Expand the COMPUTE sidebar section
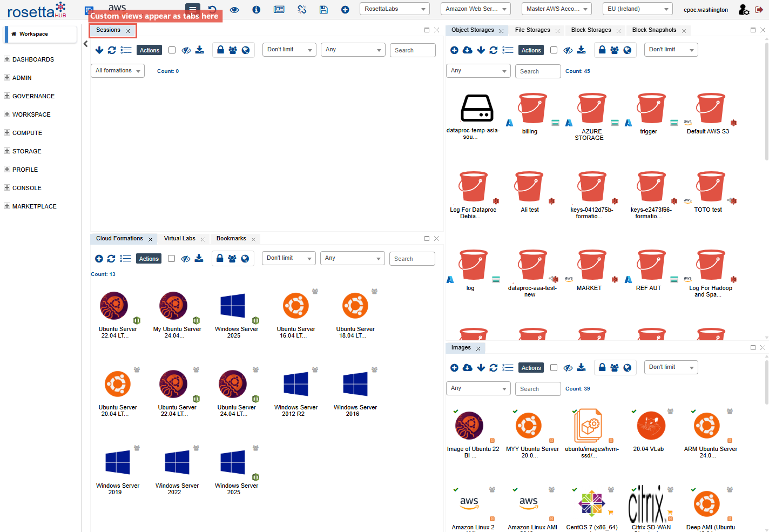Screen dimensions: 769x532 (x=27, y=133)
